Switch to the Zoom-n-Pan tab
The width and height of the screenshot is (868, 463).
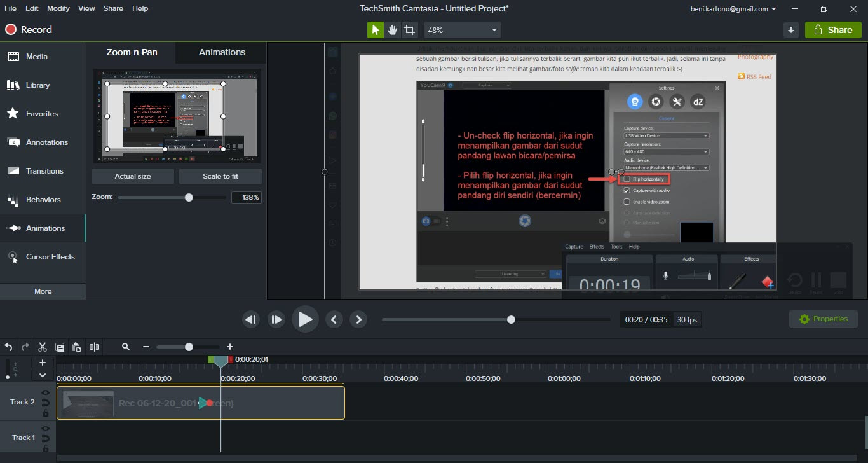(x=132, y=52)
